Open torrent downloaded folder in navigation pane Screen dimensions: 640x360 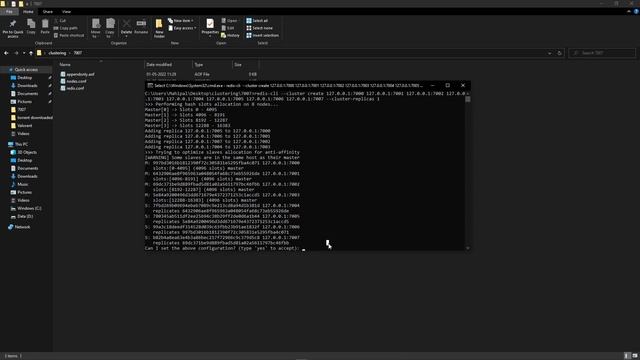point(35,118)
